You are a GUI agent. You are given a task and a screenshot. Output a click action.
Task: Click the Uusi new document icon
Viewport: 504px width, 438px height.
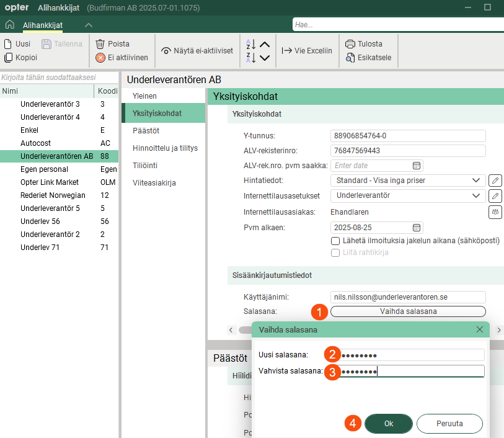pyautogui.click(x=8, y=44)
